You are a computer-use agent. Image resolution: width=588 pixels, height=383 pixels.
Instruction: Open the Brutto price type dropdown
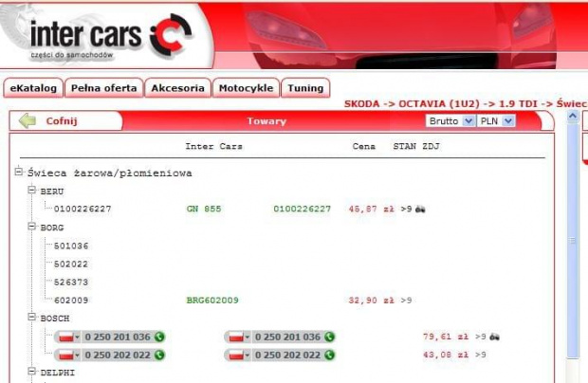[450, 121]
